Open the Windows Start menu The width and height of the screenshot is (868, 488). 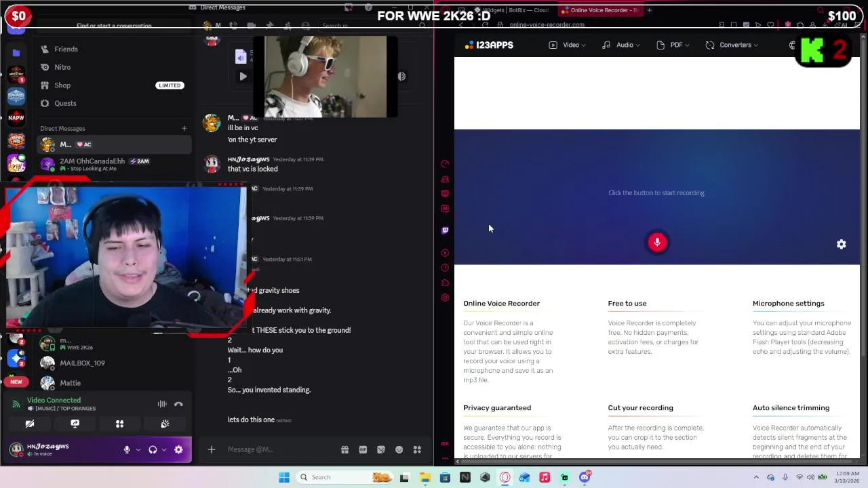[x=284, y=477]
